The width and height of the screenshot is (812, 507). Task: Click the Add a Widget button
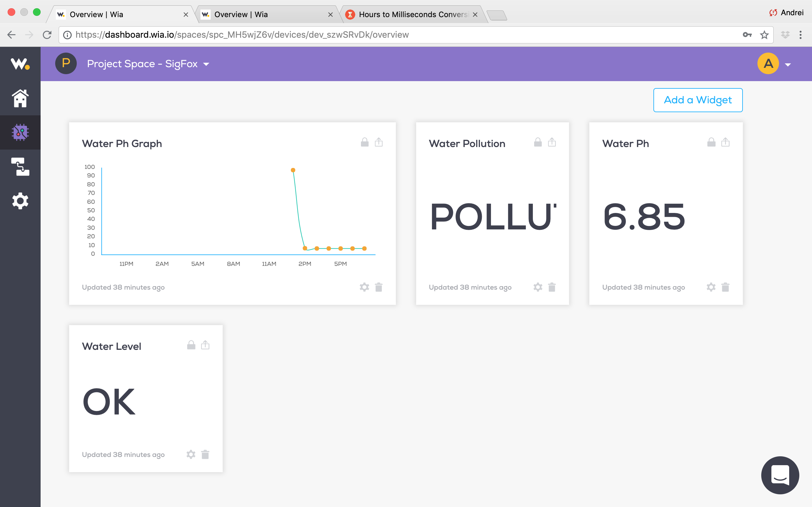[697, 100]
